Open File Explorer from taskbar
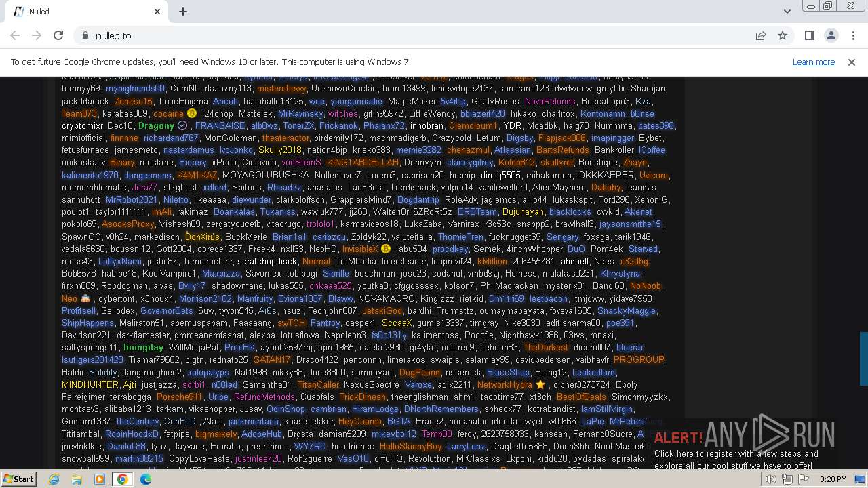This screenshot has width=868, height=488. pyautogui.click(x=77, y=479)
